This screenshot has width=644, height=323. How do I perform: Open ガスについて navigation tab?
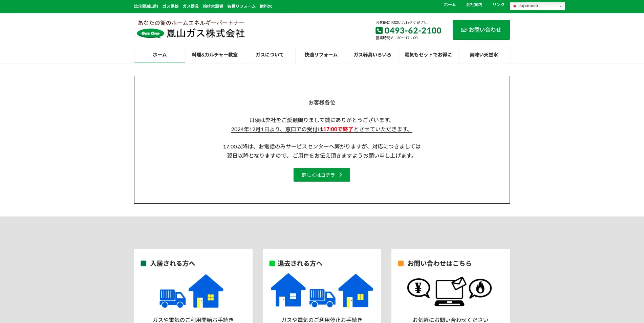[270, 55]
